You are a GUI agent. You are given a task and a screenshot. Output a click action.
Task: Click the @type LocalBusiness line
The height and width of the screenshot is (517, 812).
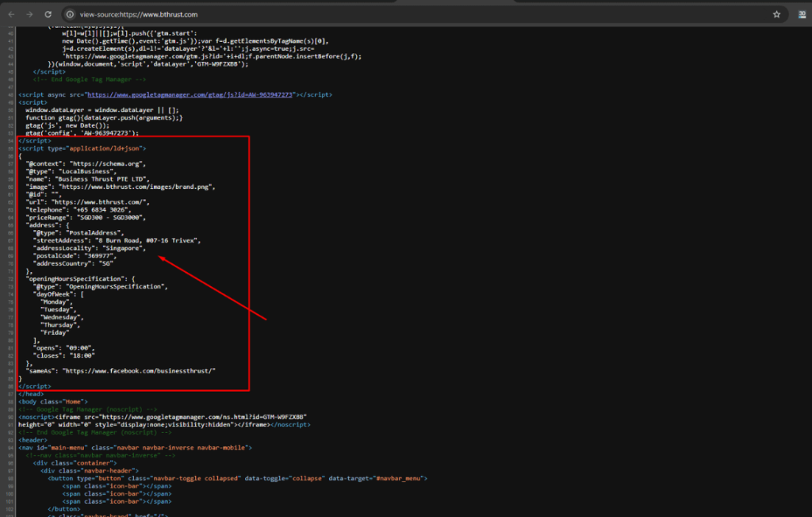pos(71,171)
